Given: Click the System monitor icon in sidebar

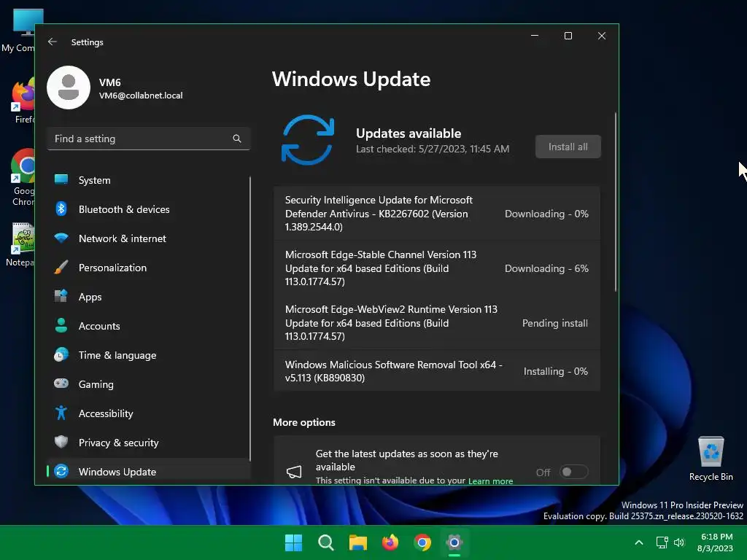Looking at the screenshot, I should click(61, 179).
